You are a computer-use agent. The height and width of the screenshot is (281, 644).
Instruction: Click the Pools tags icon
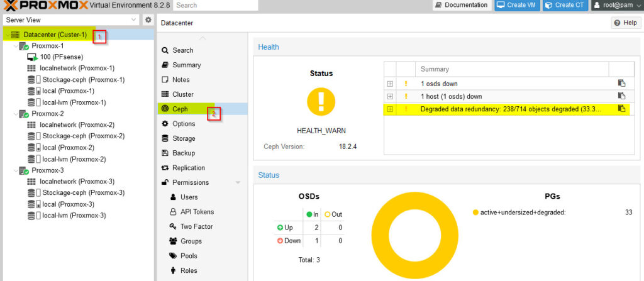tap(173, 255)
